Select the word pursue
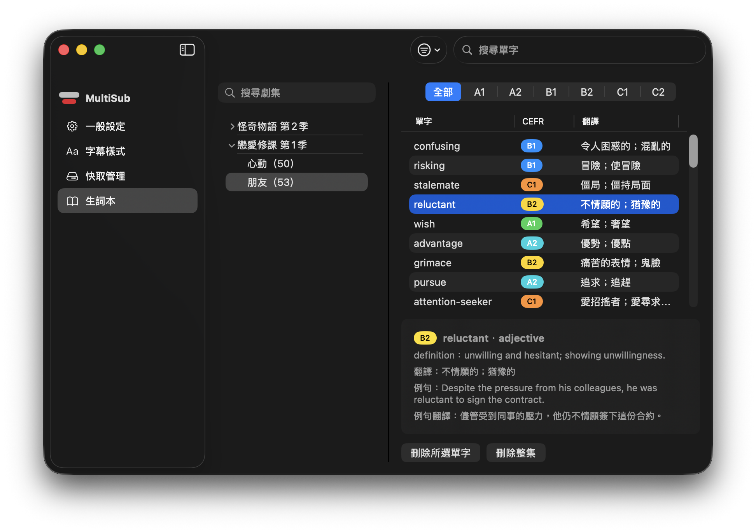The height and width of the screenshot is (532, 756). coord(430,282)
